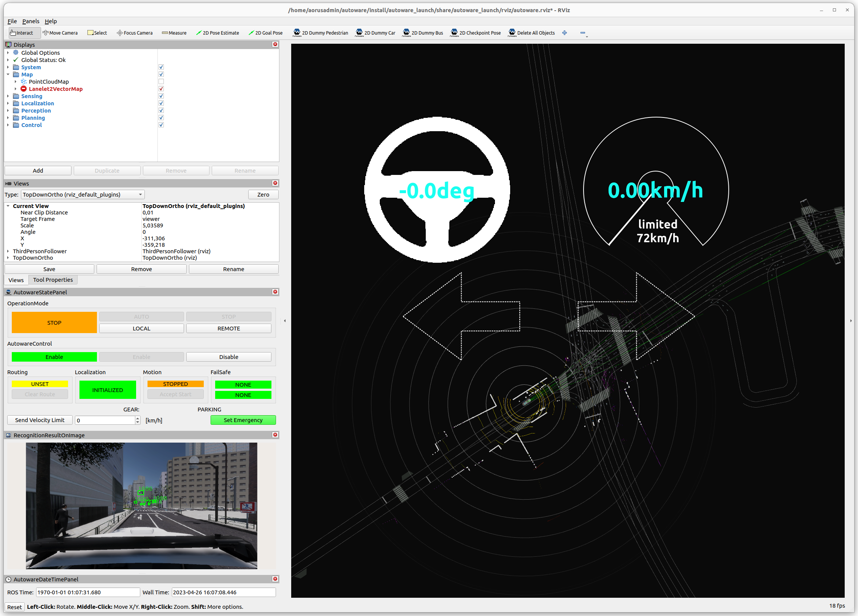Select the 2D Pose Estimate tool
This screenshot has height=616, width=858.
click(217, 33)
